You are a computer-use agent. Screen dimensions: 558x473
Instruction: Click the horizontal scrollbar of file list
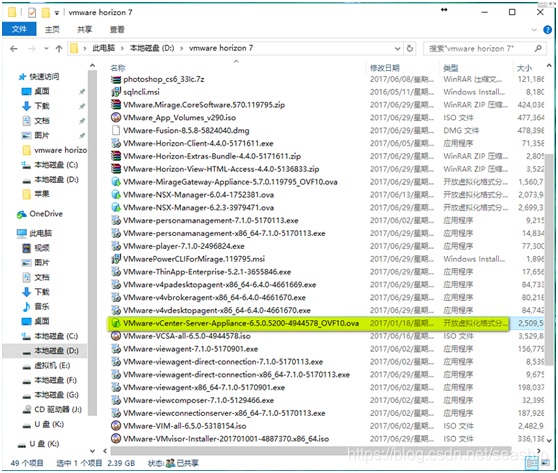(x=311, y=451)
